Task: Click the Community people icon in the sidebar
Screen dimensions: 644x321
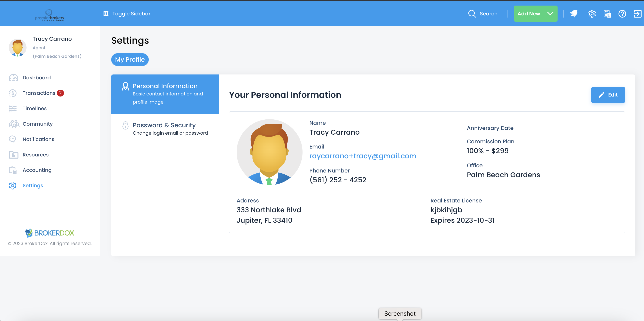Action: coord(14,124)
